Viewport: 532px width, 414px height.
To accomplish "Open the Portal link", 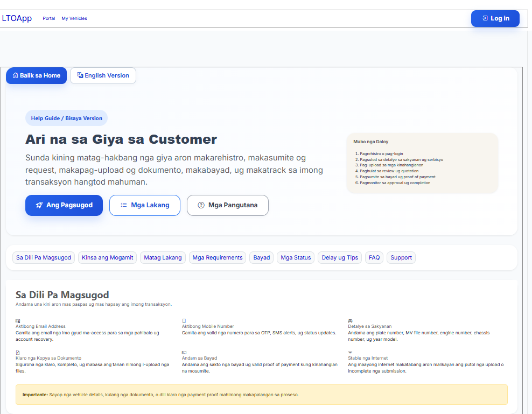I will point(49,18).
